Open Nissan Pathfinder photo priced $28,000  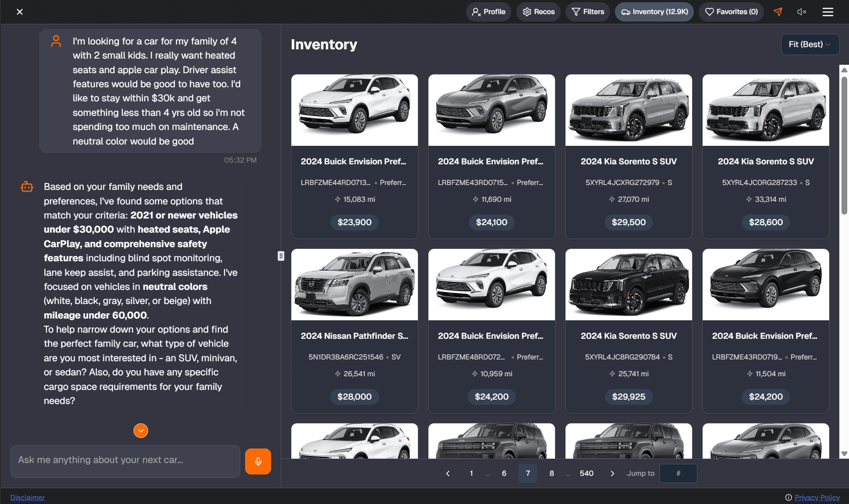(354, 285)
